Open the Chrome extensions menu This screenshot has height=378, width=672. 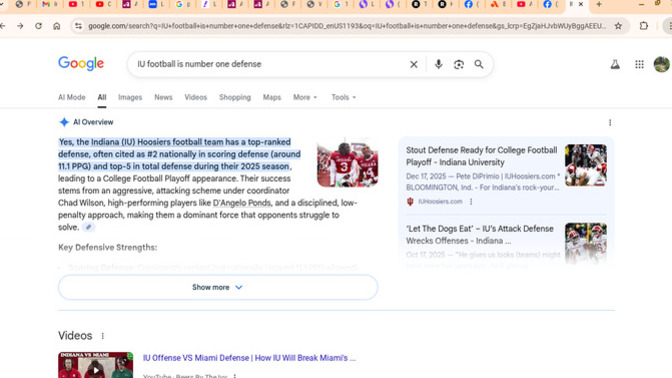643,26
